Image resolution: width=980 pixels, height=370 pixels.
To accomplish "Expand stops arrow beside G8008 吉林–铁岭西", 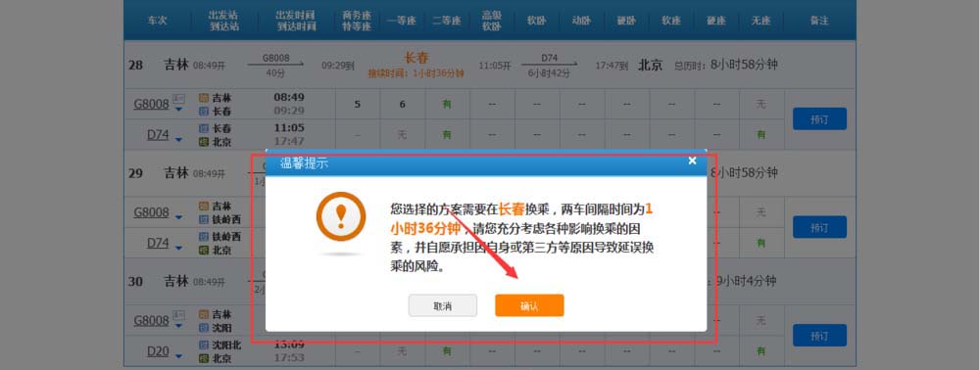I will 178,217.
